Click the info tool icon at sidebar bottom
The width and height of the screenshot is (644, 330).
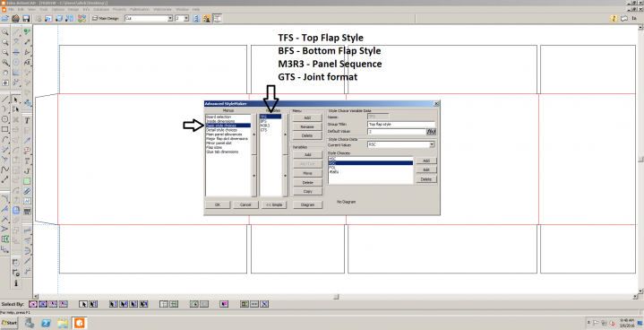click(x=15, y=283)
